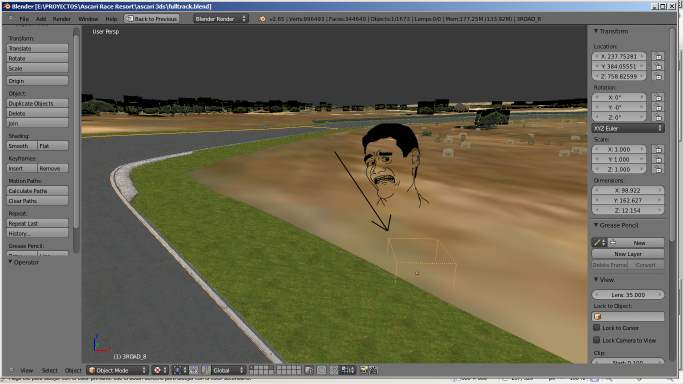Set shading to Flat
683x384 pixels.
pos(53,146)
